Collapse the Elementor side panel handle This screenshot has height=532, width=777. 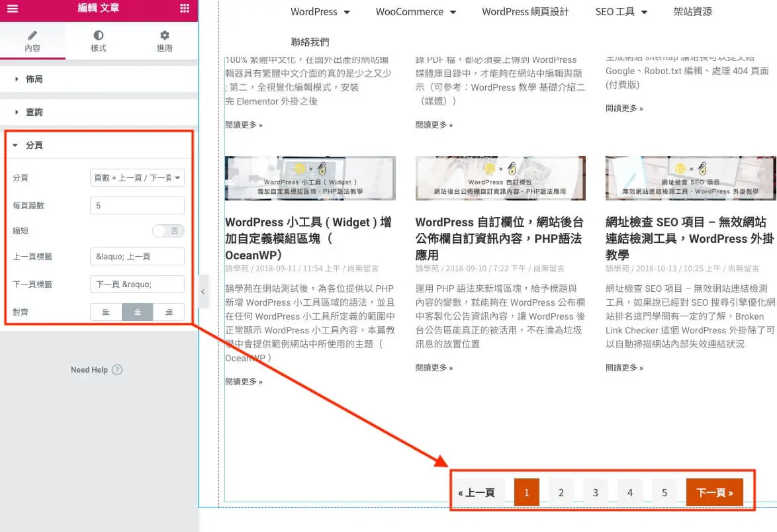[203, 292]
